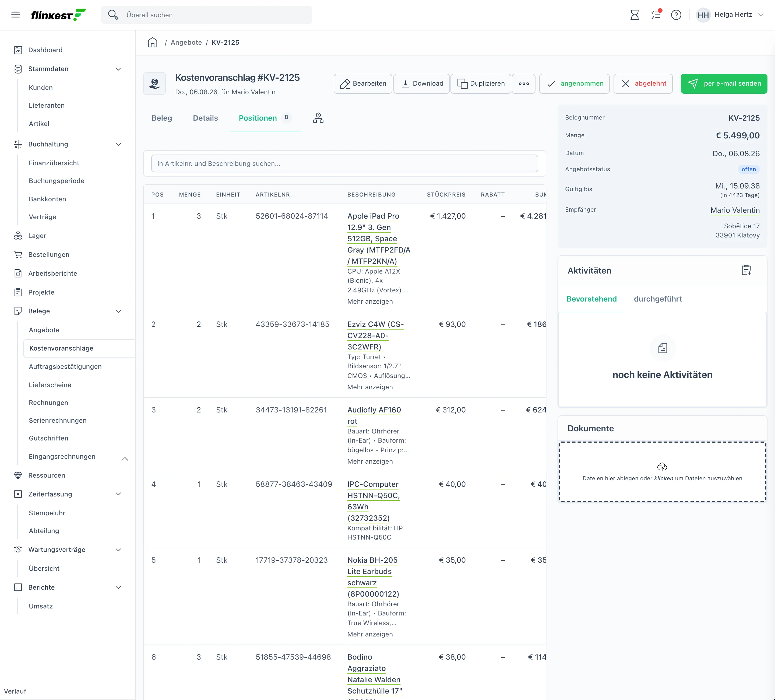Open the more actions ellipsis menu
The image size is (775, 700).
(524, 83)
